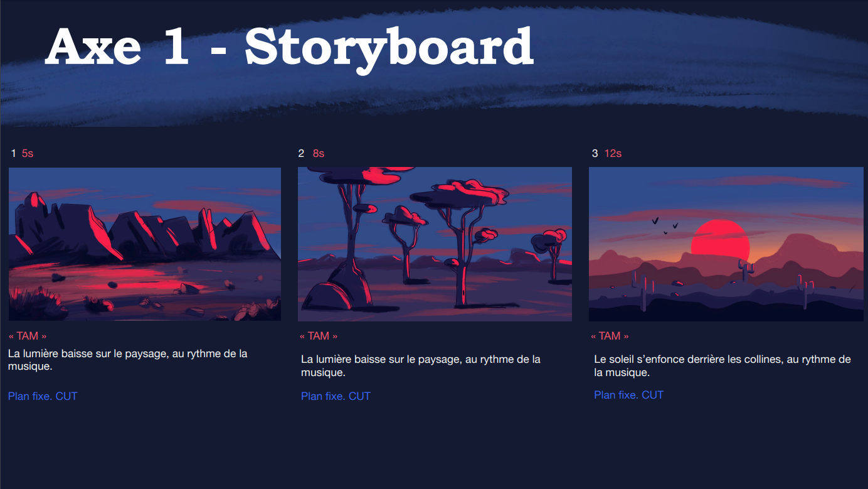
Task: Click "Plan fixe. CUT" under third frame
Action: 628,395
